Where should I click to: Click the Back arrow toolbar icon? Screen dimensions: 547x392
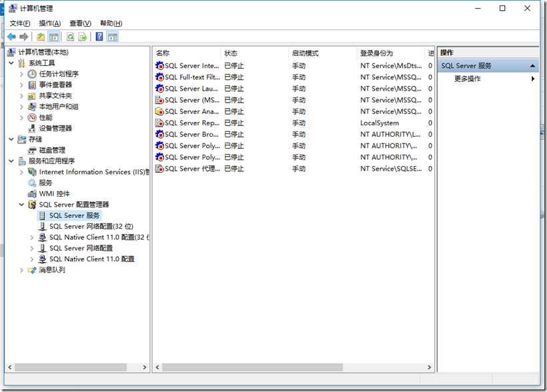pyautogui.click(x=11, y=37)
